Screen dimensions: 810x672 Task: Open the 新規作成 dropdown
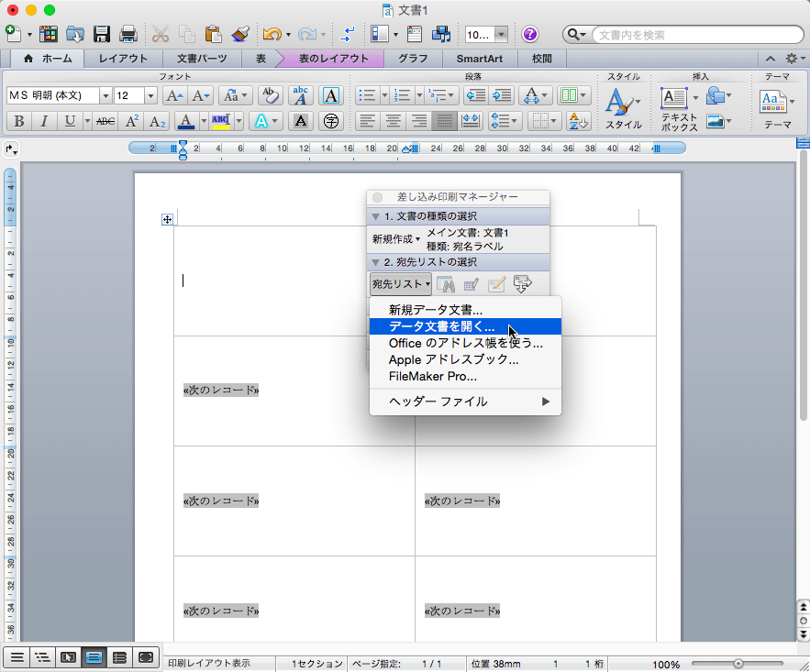[396, 239]
